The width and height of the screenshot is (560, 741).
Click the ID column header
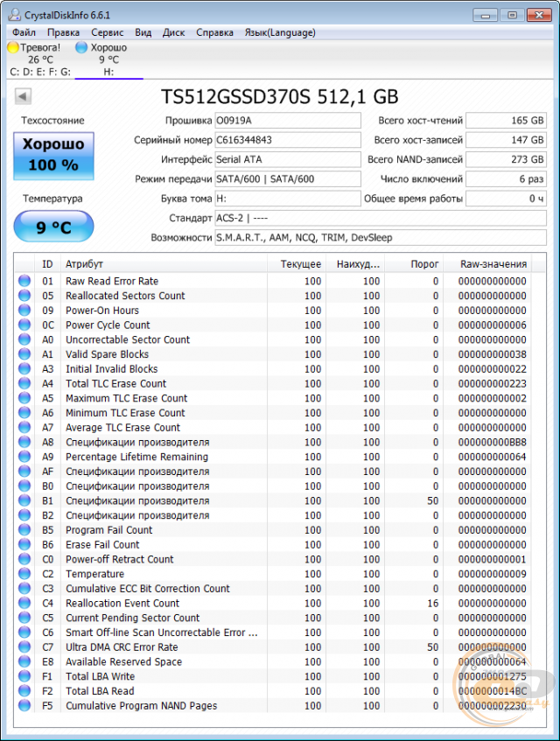click(x=47, y=264)
